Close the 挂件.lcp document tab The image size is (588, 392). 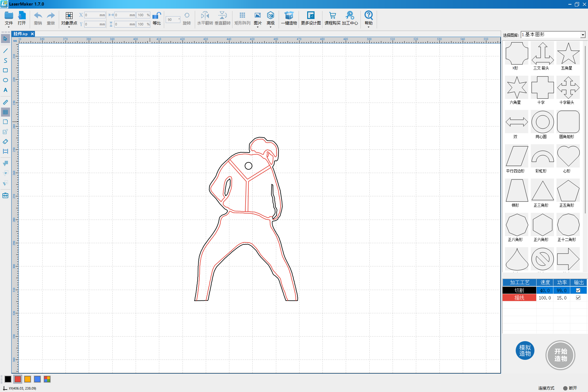point(32,34)
